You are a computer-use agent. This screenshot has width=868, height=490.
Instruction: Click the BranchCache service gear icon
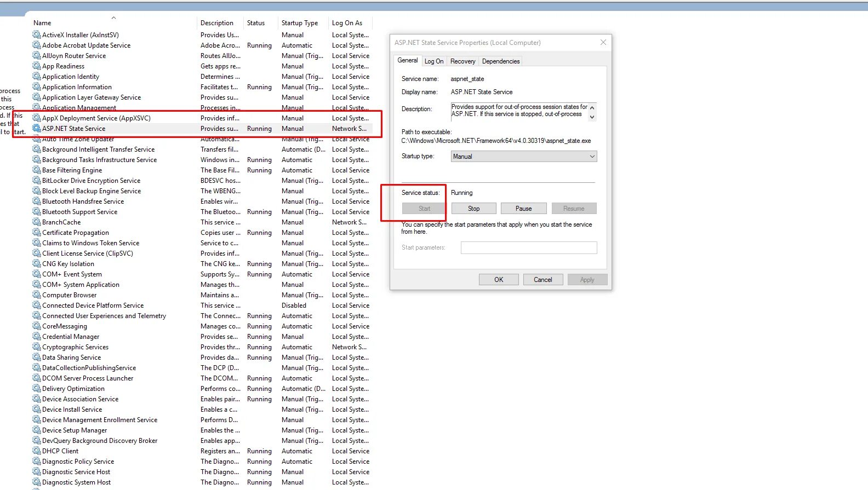(37, 222)
